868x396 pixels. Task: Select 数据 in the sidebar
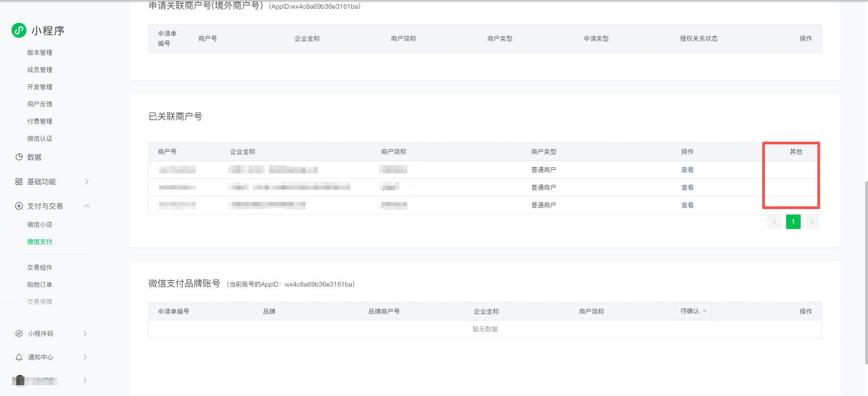tap(34, 157)
